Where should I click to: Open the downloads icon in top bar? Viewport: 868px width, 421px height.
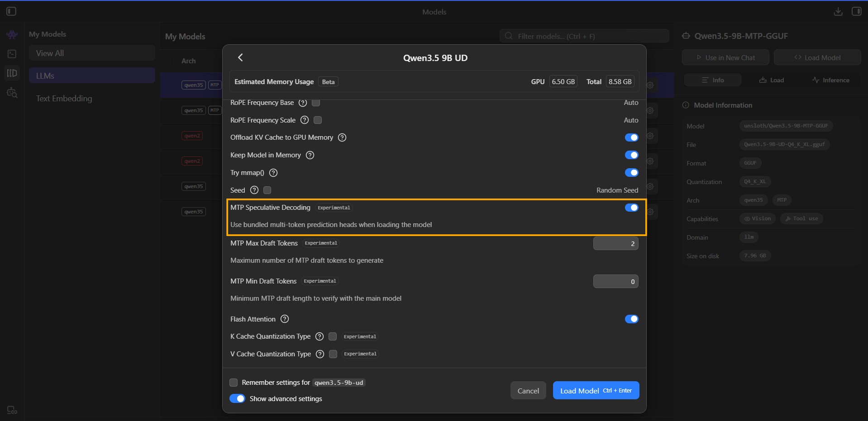coord(838,11)
